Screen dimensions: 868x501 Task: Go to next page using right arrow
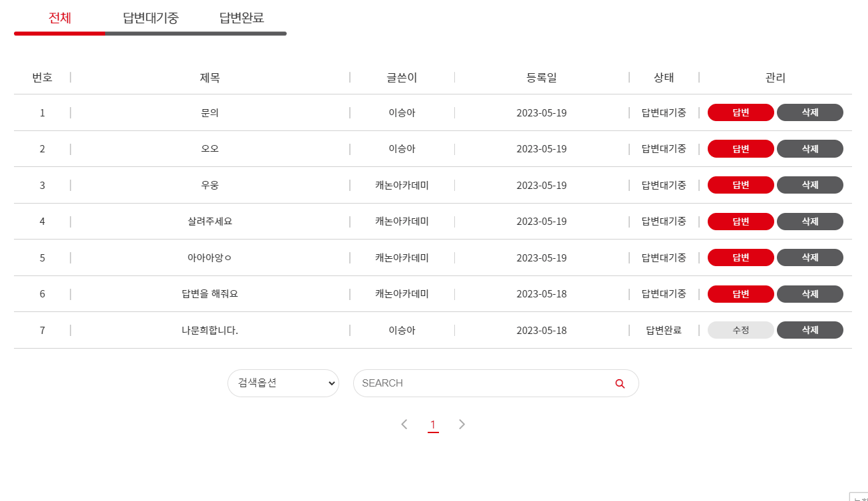click(x=462, y=424)
